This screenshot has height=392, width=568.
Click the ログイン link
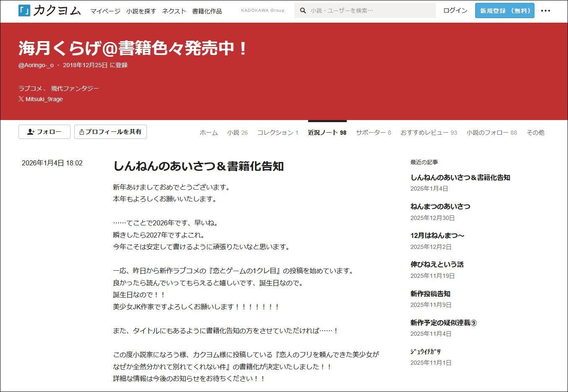(455, 10)
